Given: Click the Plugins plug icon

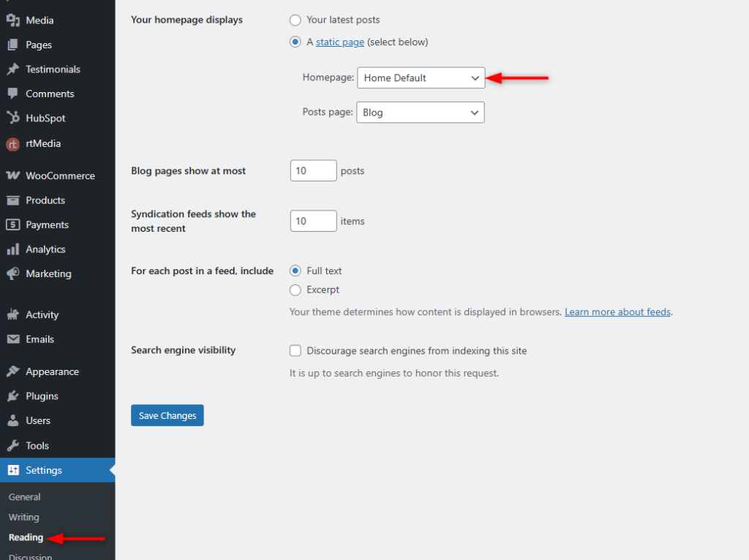Looking at the screenshot, I should (x=12, y=396).
